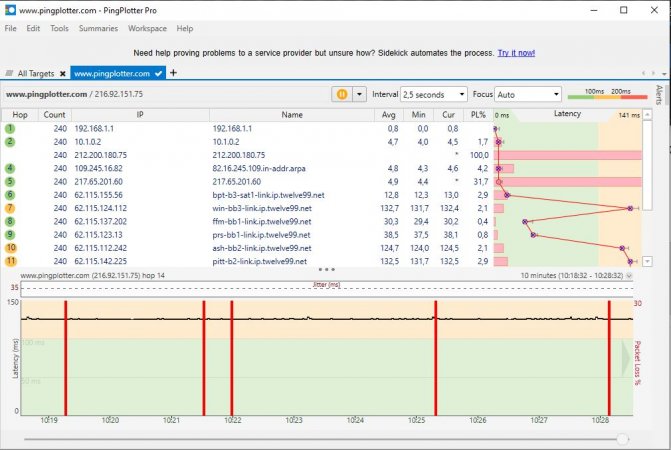Viewport: 671px width, 450px height.
Task: Click the IP column header
Action: click(x=140, y=115)
